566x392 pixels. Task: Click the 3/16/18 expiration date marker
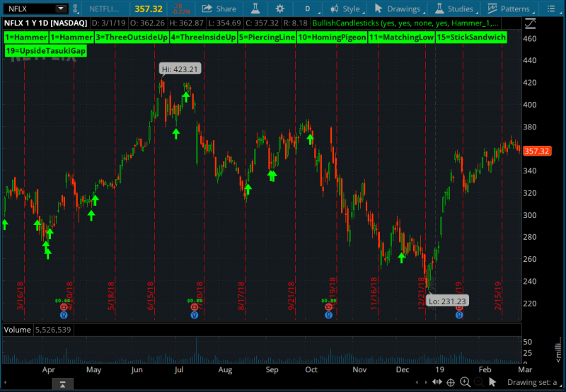point(21,296)
